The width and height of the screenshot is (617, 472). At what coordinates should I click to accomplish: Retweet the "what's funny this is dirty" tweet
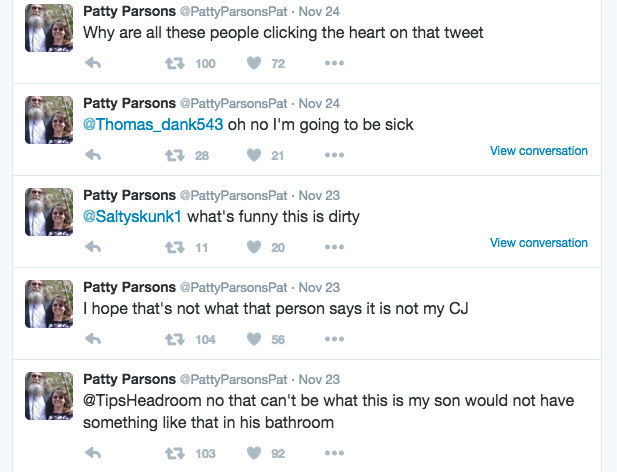[x=174, y=247]
